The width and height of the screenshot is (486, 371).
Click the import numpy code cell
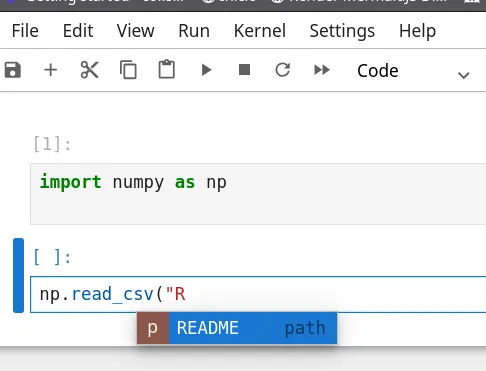tap(258, 194)
